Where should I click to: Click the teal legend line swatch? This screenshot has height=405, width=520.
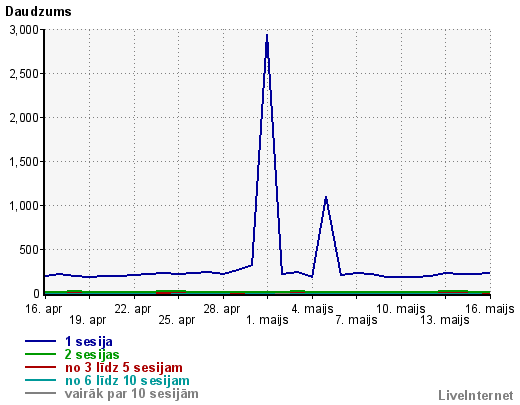pyautogui.click(x=40, y=380)
